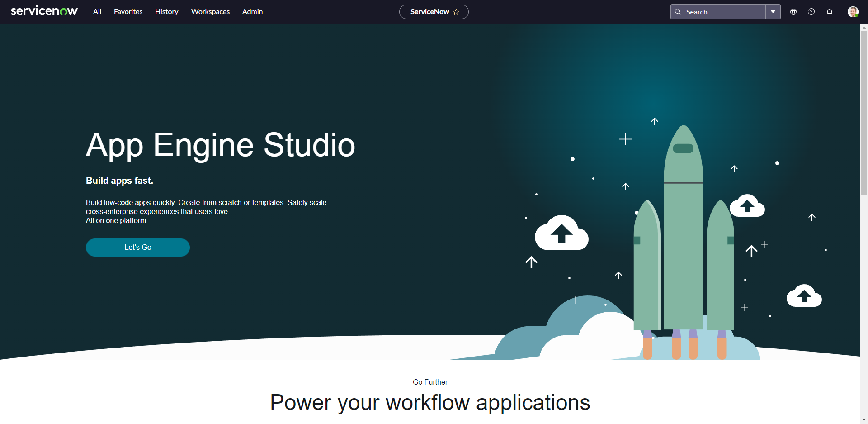868x424 pixels.
Task: Click the Build apps fast. text
Action: (119, 181)
